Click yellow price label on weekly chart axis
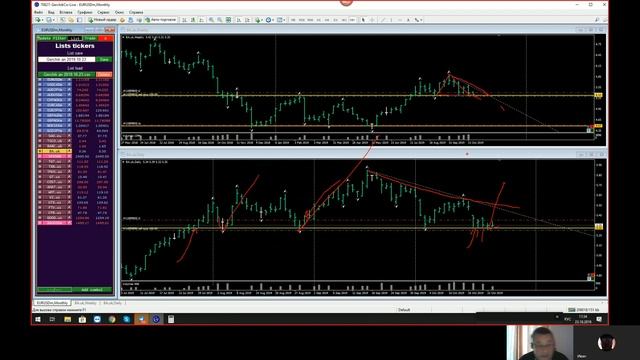The height and width of the screenshot is (360, 640). (598, 95)
